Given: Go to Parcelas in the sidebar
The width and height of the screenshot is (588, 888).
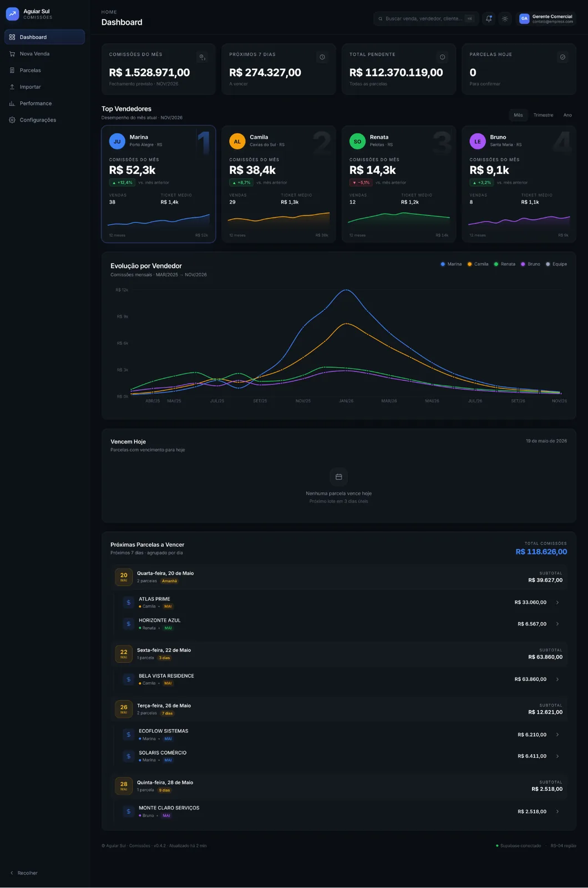Looking at the screenshot, I should tap(44, 70).
